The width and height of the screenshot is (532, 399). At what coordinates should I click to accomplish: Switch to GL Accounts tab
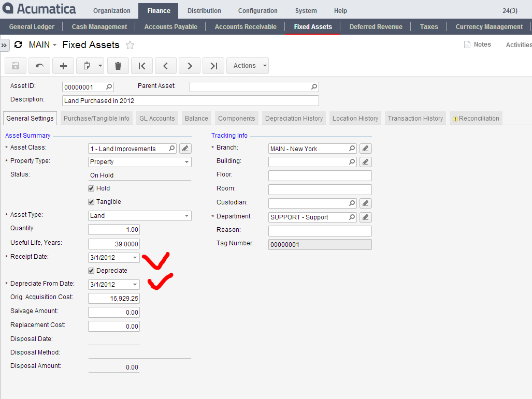click(157, 119)
